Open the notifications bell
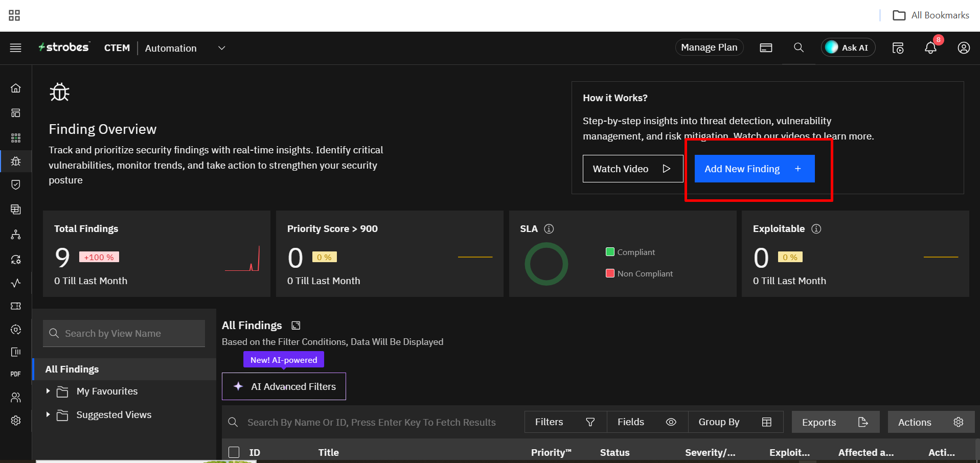Screen dimensions: 980x463 coord(930,48)
